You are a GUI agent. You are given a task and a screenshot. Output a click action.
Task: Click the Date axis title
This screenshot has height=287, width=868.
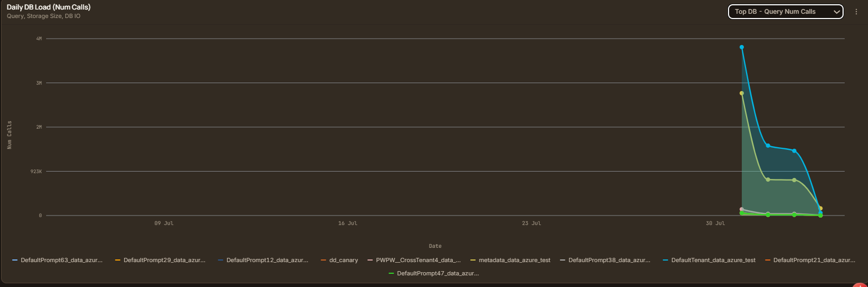pos(435,246)
